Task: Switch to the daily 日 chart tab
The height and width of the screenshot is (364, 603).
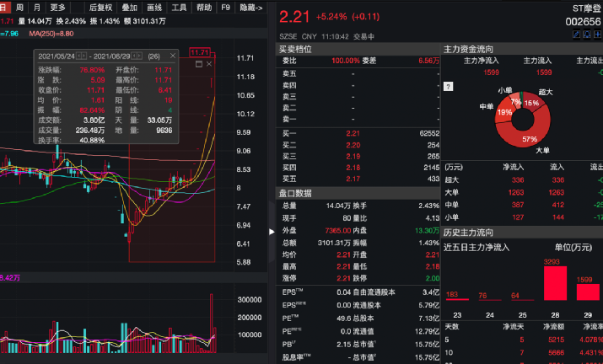Action: (x=4, y=8)
